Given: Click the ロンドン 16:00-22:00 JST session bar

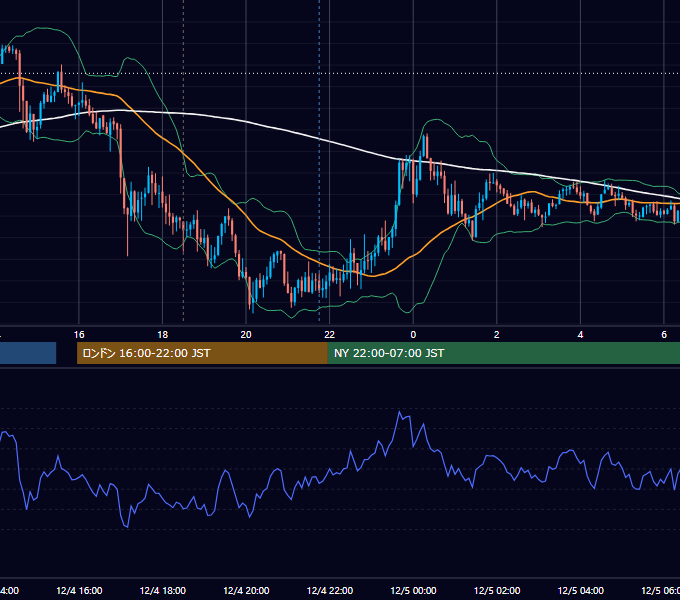Looking at the screenshot, I should [x=202, y=353].
